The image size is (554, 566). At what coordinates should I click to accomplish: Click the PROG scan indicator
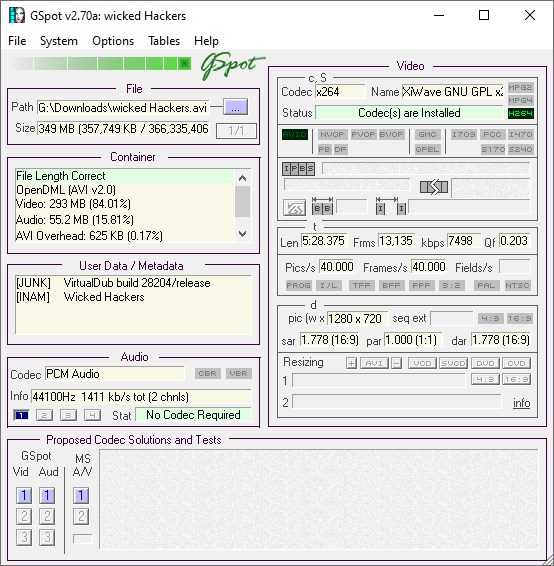298,285
